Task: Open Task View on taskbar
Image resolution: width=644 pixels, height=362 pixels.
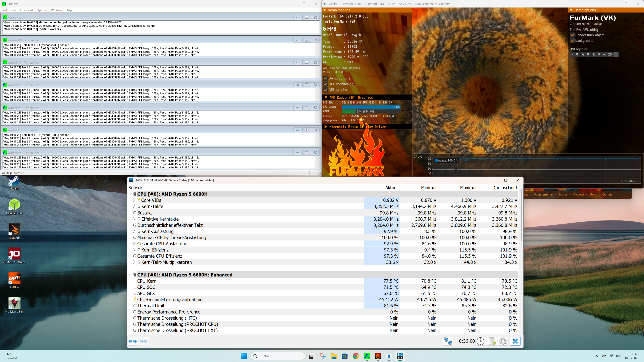Action: tap(311, 356)
